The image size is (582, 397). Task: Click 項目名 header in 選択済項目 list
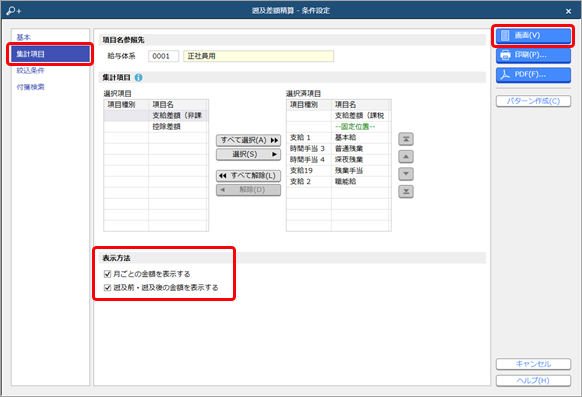tap(361, 105)
